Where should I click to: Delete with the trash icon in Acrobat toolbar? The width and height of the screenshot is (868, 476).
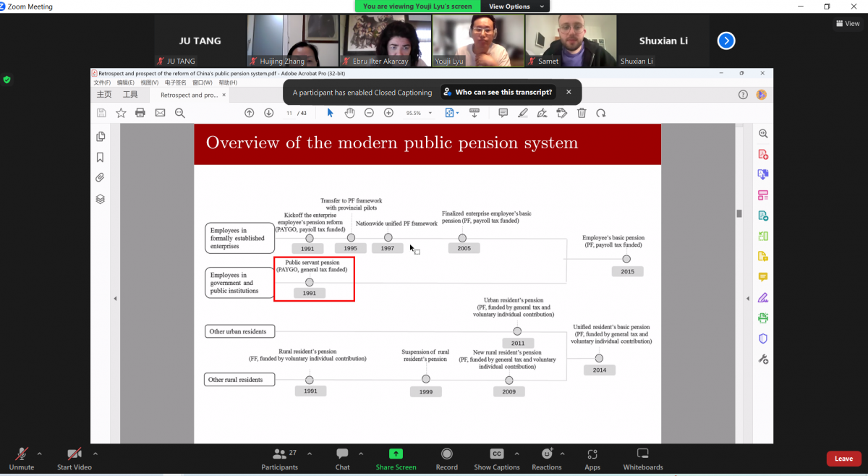582,113
